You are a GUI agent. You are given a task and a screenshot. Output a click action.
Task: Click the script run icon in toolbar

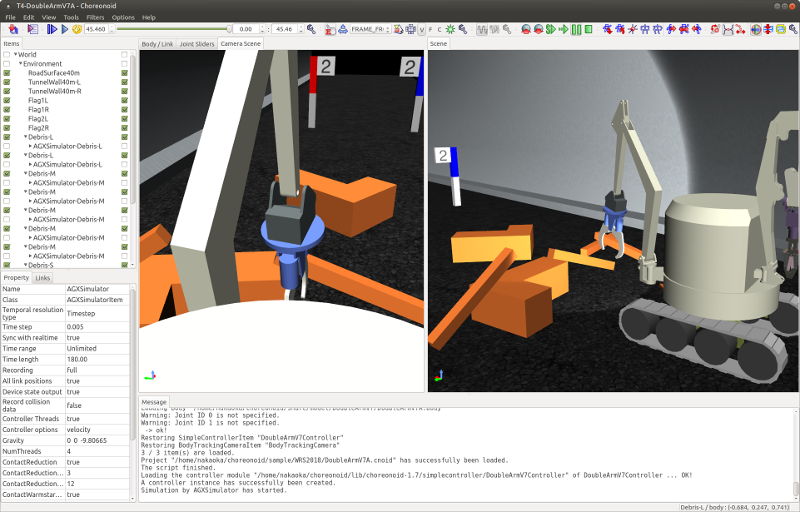(33, 29)
